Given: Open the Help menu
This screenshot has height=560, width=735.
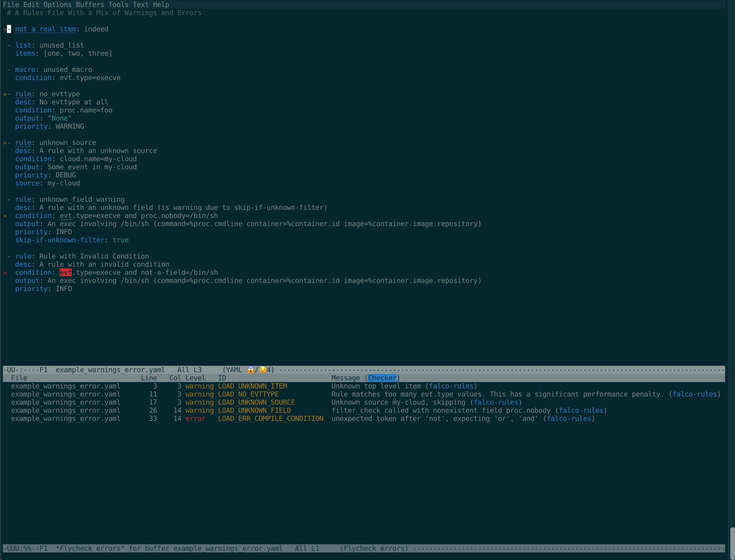Looking at the screenshot, I should [161, 5].
